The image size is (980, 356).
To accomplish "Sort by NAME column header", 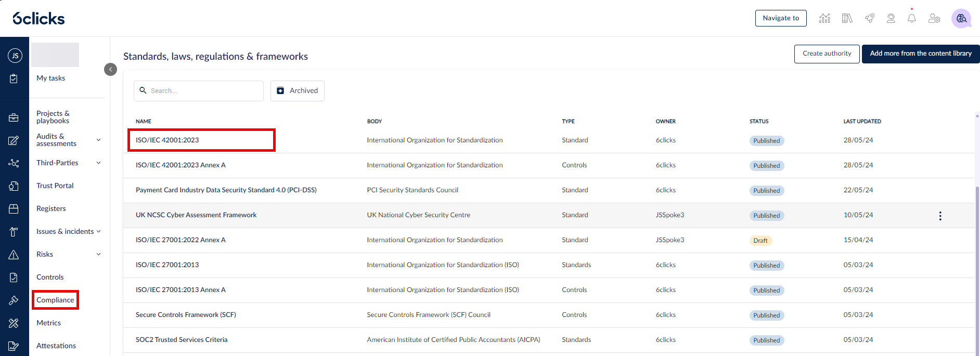I will pos(144,121).
